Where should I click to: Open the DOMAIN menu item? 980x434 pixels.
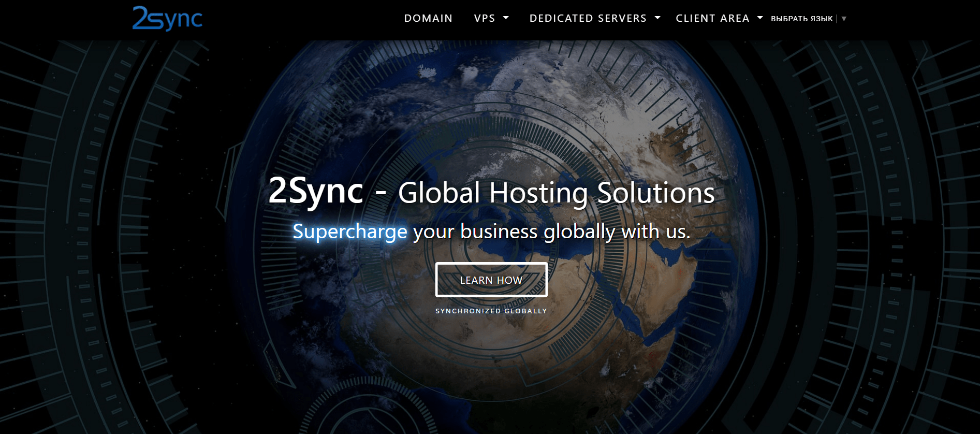[428, 18]
